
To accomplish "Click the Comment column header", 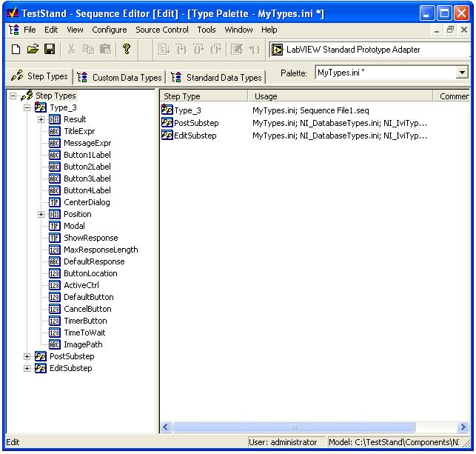I will pyautogui.click(x=452, y=96).
